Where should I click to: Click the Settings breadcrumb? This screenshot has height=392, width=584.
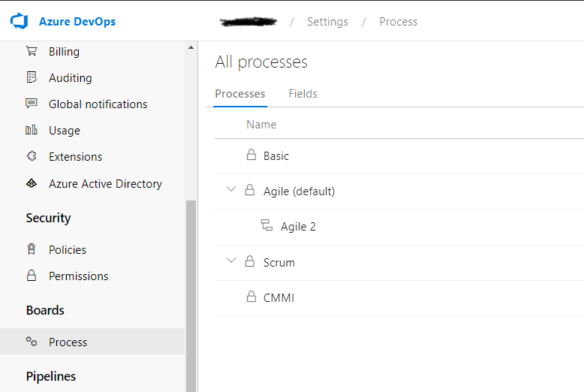tap(327, 22)
